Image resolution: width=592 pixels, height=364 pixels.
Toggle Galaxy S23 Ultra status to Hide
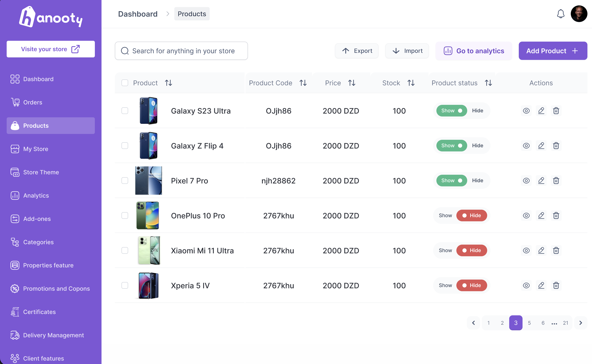[x=477, y=111]
